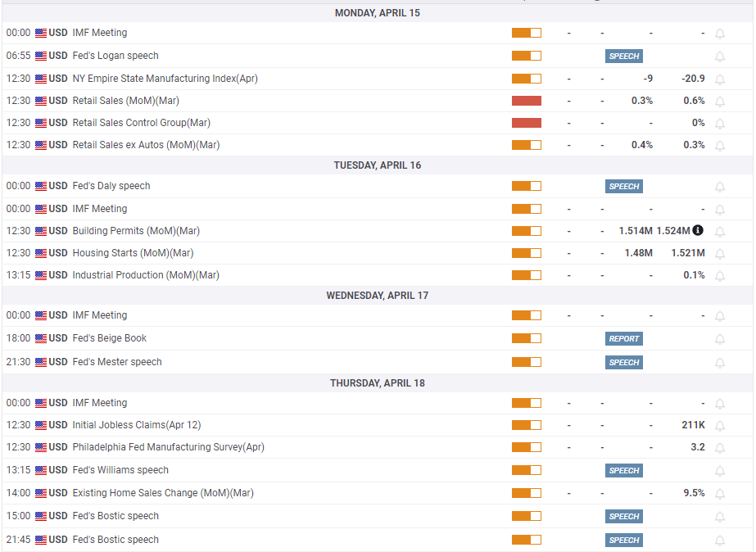The image size is (756, 552).
Task: Open Philadelphia Fed Manufacturing Survey(Apr) event
Action: [168, 447]
